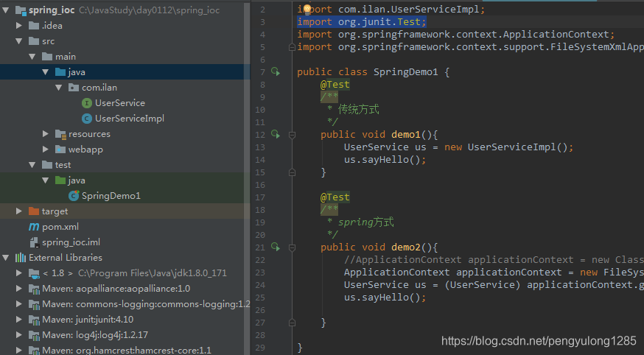Click the JDK 1.8 library icon
Viewport: 644px width, 355px height.
click(34, 273)
